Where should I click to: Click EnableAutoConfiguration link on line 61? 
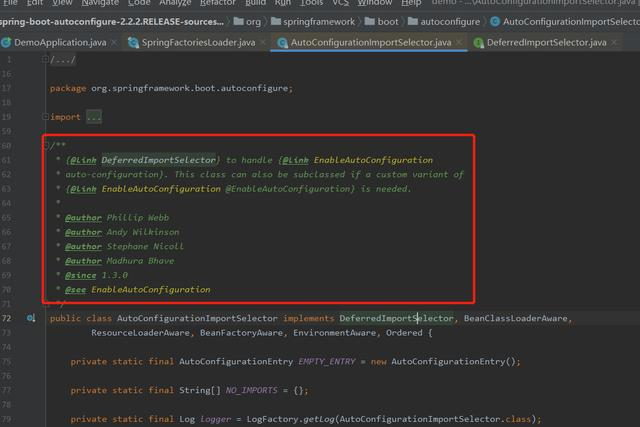click(373, 160)
